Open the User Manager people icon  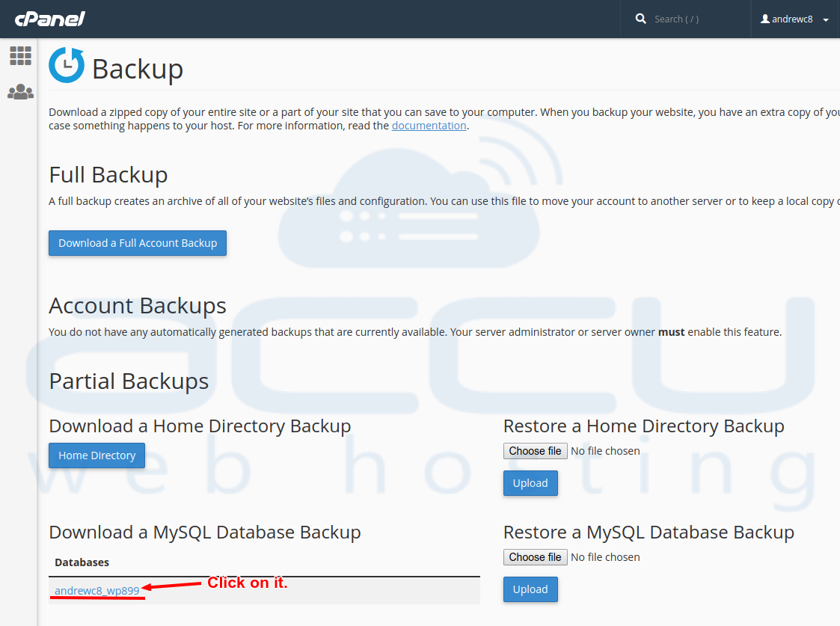tap(20, 91)
